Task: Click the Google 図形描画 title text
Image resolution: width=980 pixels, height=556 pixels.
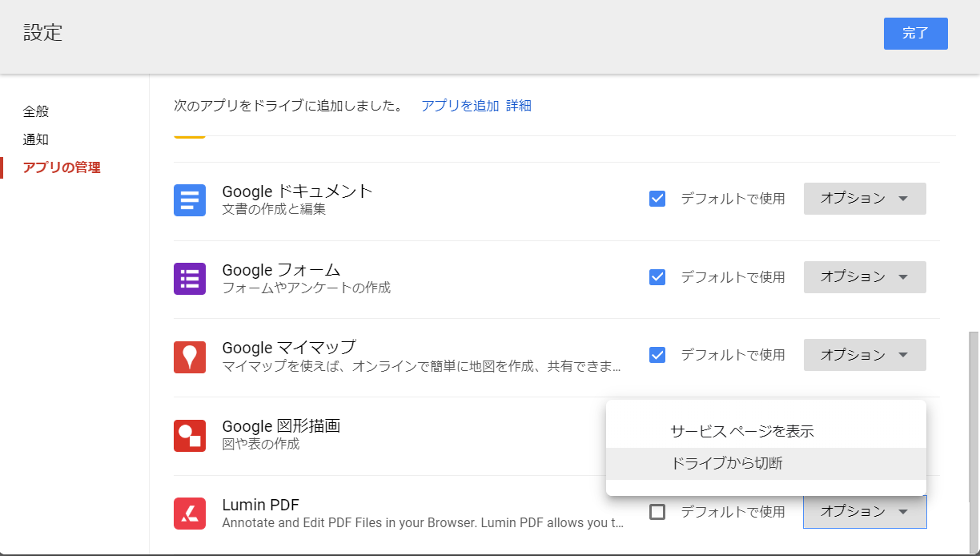Action: [281, 426]
